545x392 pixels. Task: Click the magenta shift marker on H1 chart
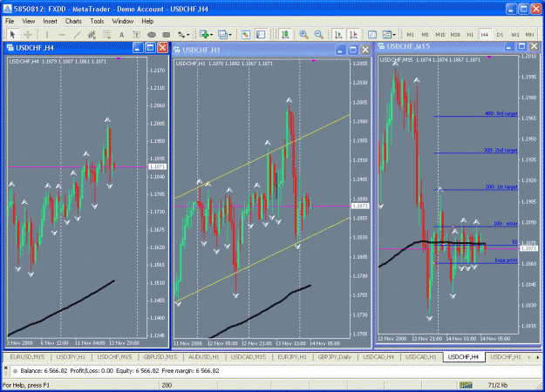pos(314,61)
